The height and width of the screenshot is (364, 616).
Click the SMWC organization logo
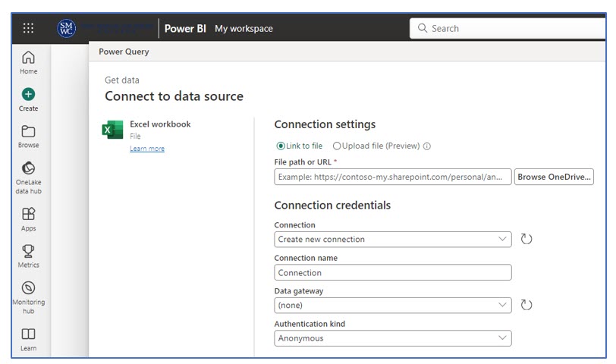coord(67,28)
